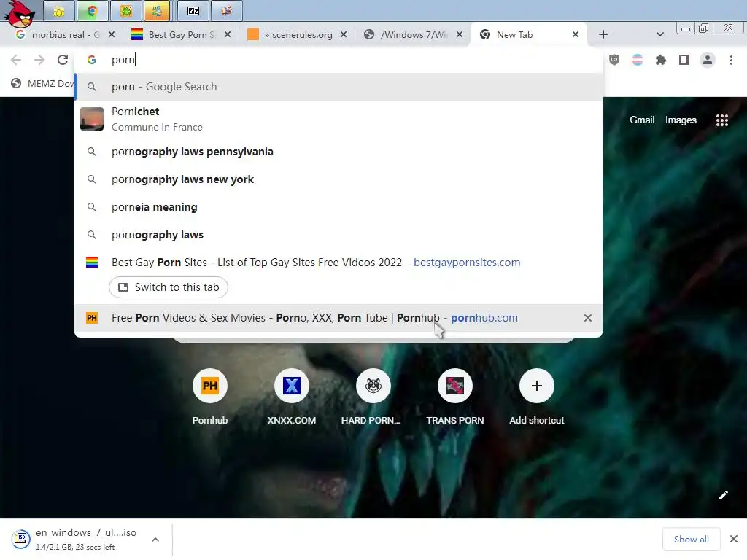Open the XNXX.COM shortcut tile
This screenshot has width=747, height=560.
(x=292, y=397)
